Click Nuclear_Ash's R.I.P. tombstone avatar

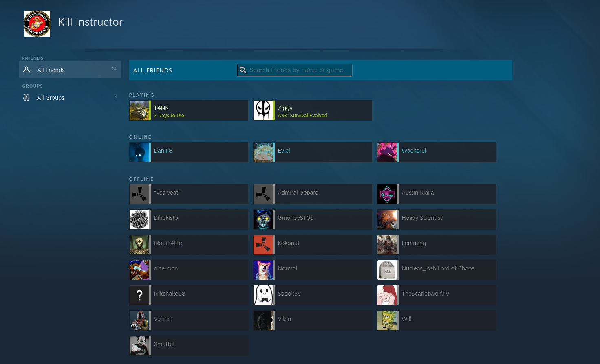point(387,270)
